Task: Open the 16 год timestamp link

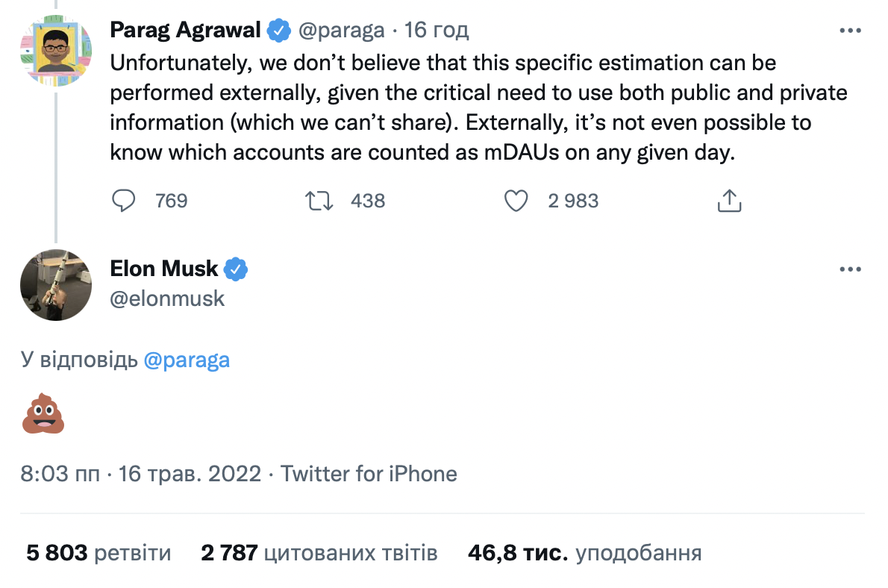Action: 437,30
